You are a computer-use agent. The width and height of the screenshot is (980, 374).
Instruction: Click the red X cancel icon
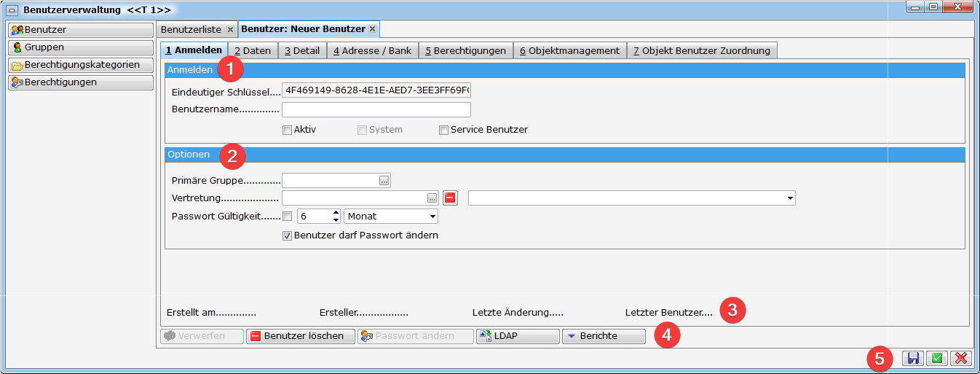[961, 358]
